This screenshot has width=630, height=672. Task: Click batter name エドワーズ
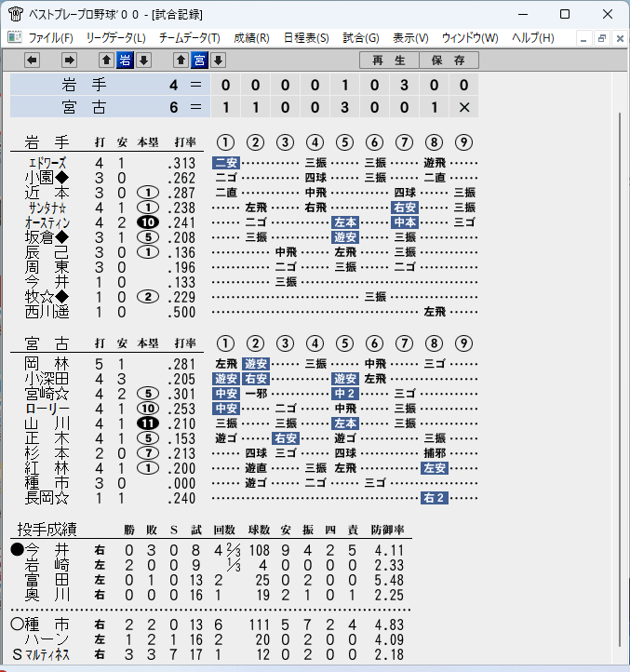point(47,163)
